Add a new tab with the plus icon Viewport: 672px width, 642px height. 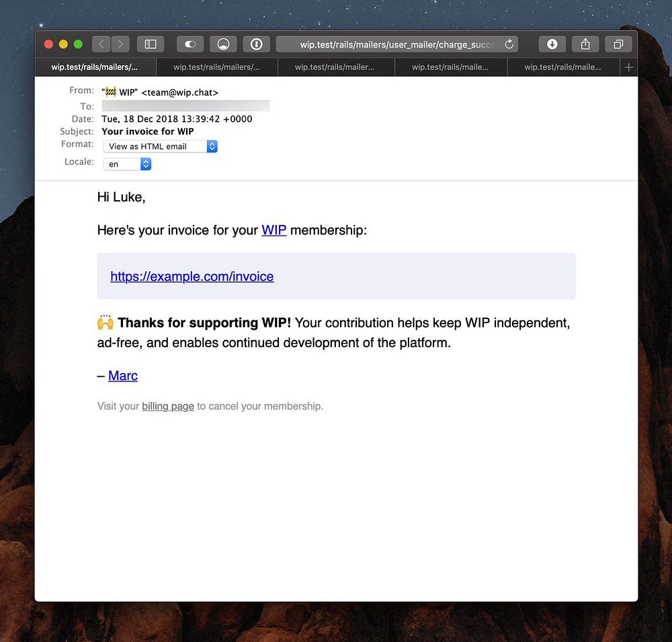[629, 67]
